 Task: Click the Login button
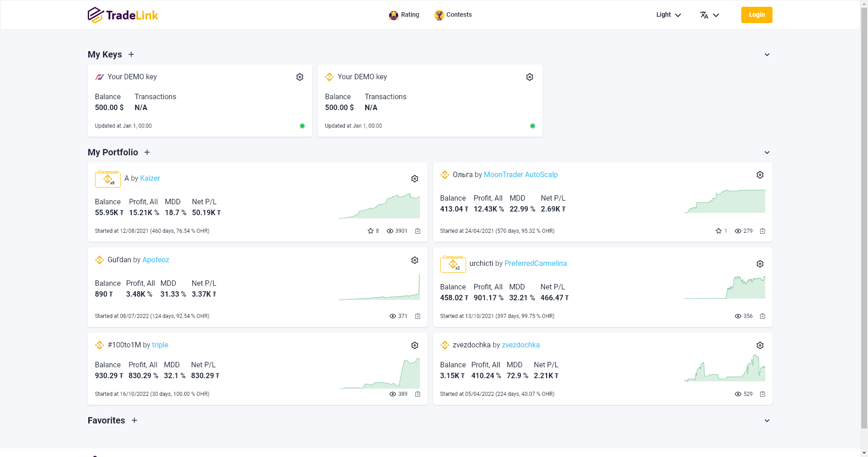point(757,15)
